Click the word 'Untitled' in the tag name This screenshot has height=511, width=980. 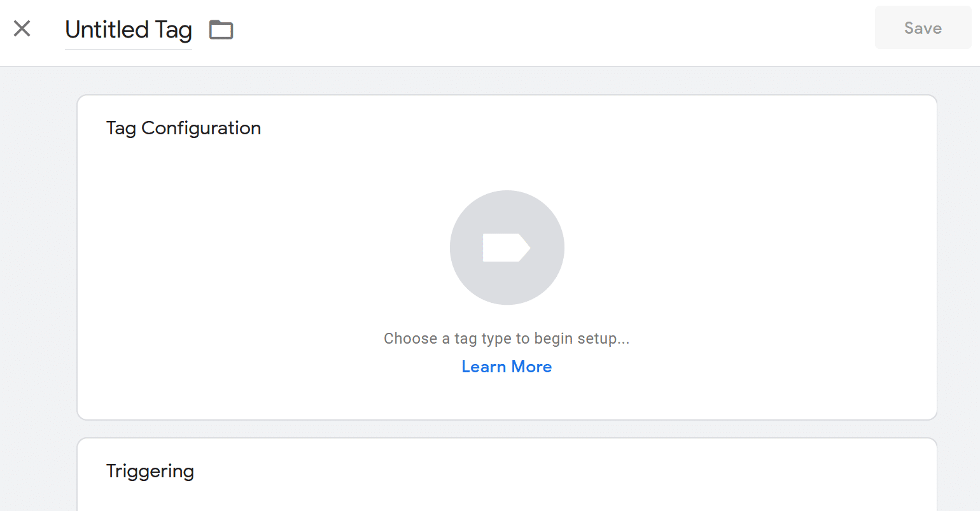pos(107,30)
